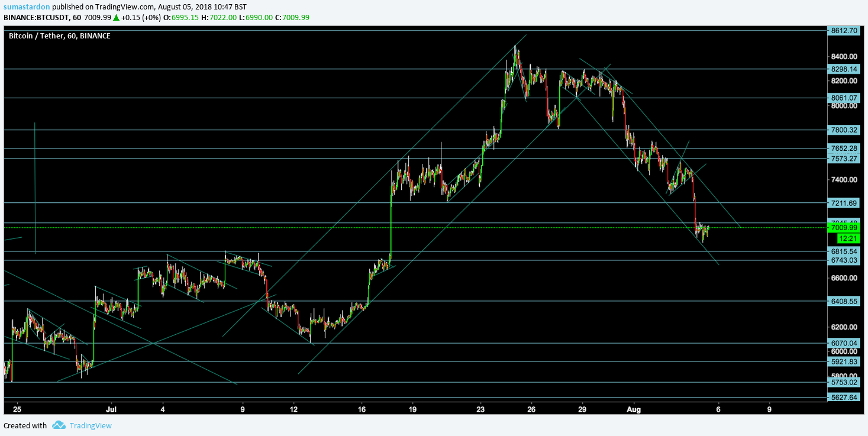Select the 6743.03 price level label
The width and height of the screenshot is (868, 436).
(844, 260)
